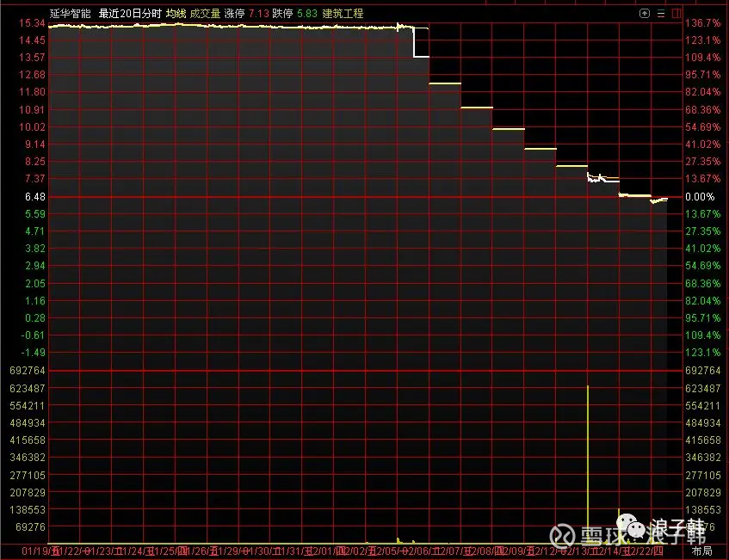
Task: Click the 成交量 legend label
Action: point(205,14)
